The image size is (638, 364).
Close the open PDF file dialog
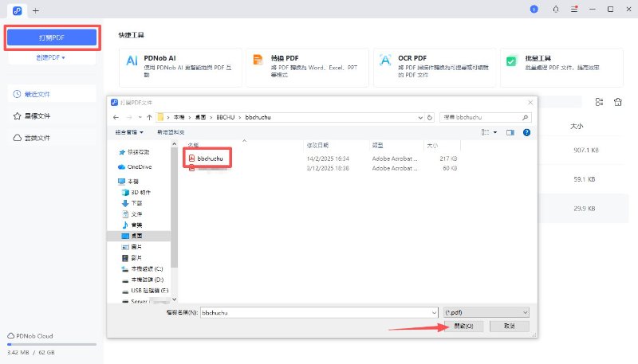(530, 103)
